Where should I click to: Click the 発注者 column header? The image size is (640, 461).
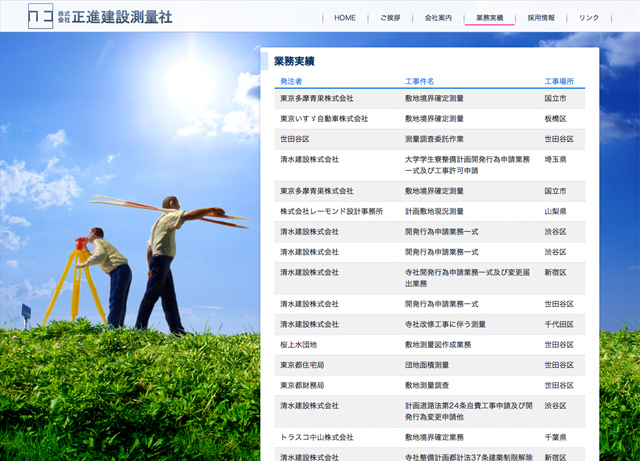(x=291, y=81)
